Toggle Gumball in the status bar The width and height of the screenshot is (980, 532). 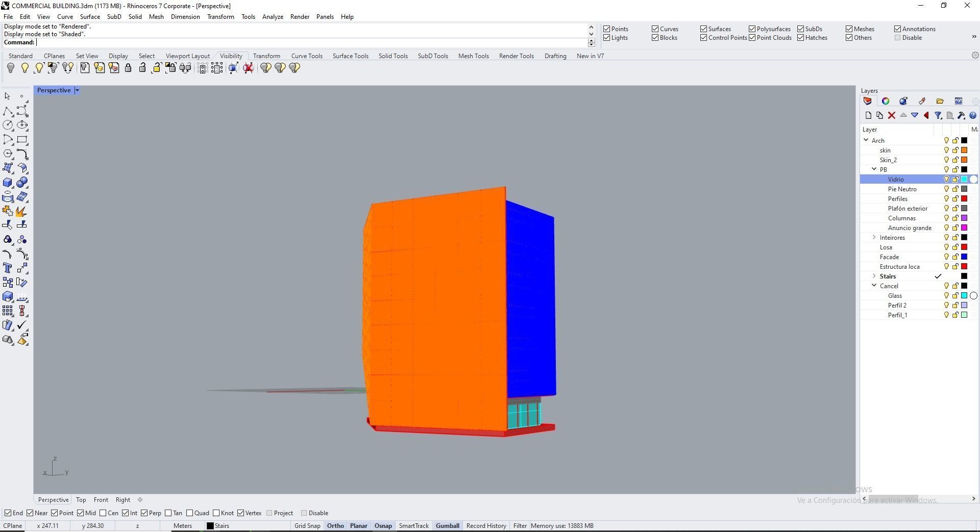point(448,526)
